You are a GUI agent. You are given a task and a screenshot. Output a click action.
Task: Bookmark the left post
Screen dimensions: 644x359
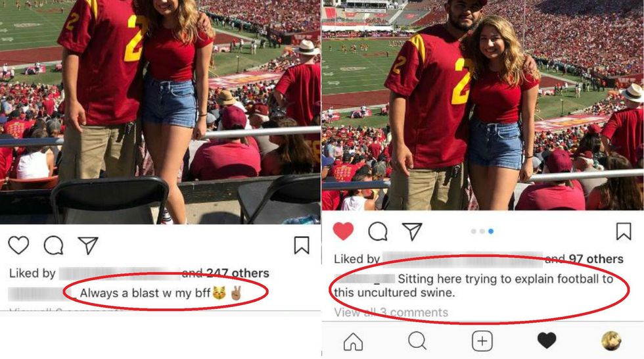[x=302, y=245]
